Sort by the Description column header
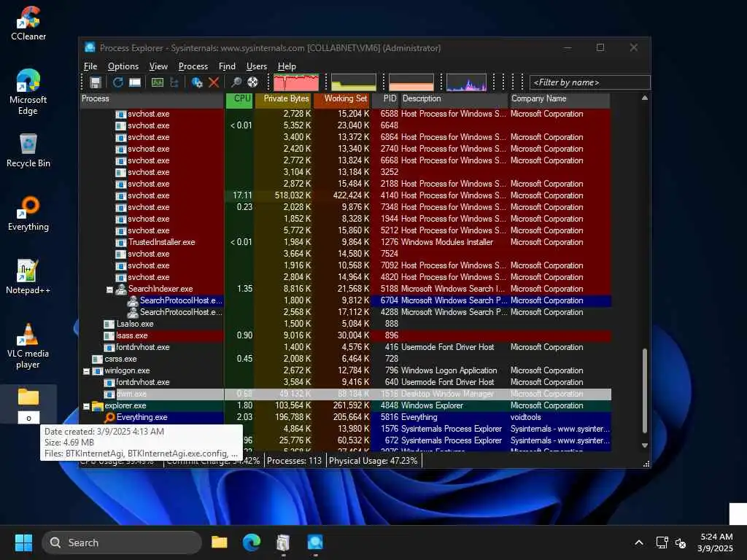 click(x=454, y=99)
